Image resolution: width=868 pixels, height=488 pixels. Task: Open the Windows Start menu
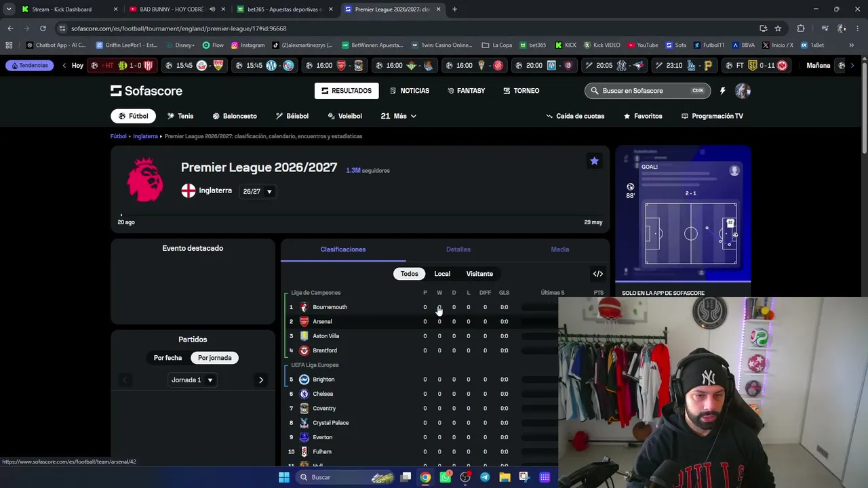point(284,477)
